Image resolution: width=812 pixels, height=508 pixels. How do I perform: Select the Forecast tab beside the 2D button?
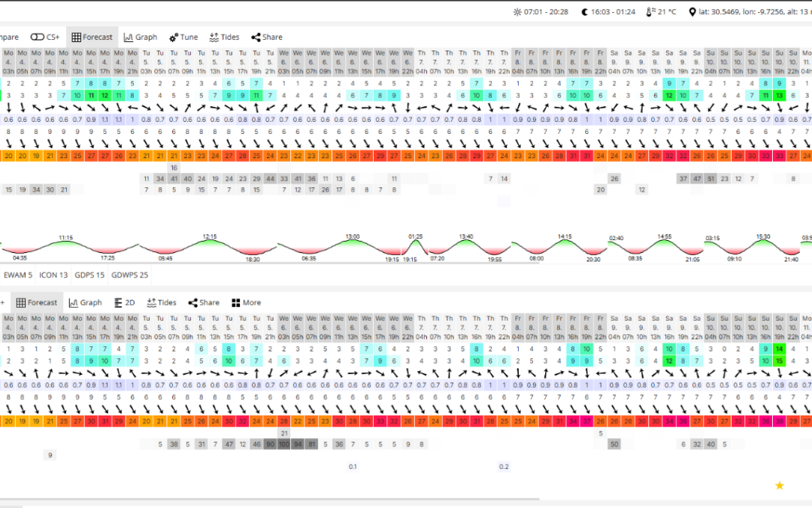(x=36, y=303)
